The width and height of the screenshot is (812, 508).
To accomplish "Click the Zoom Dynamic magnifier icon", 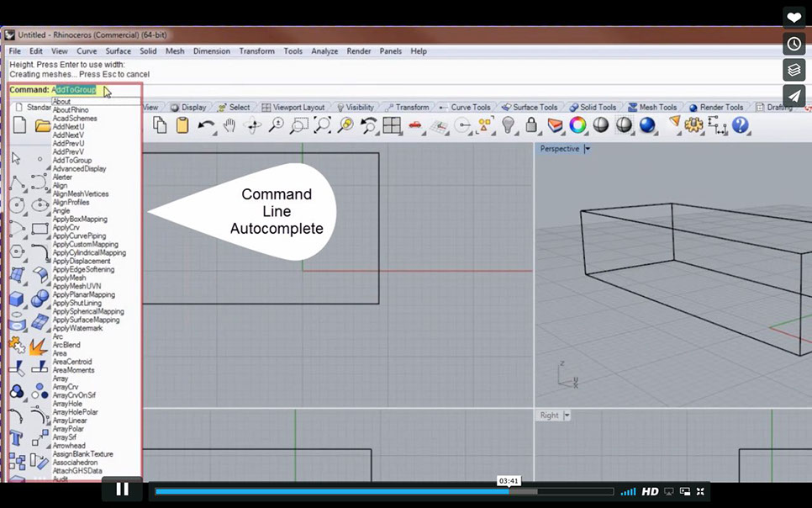I will pos(276,125).
